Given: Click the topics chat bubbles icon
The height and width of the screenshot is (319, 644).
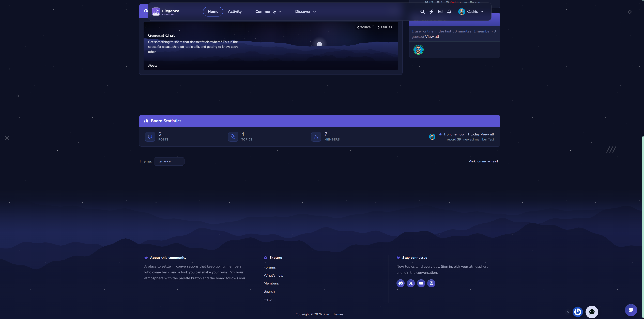Looking at the screenshot, I should 233,137.
